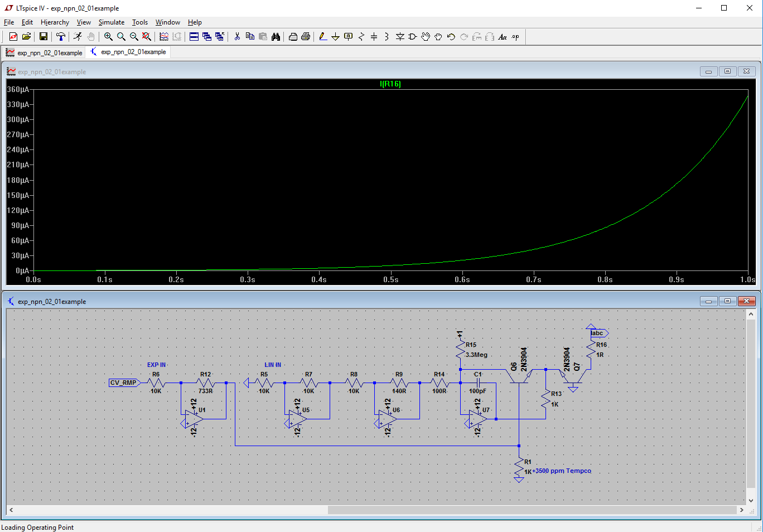
Task: Choose the Resistor component tool
Action: click(361, 37)
